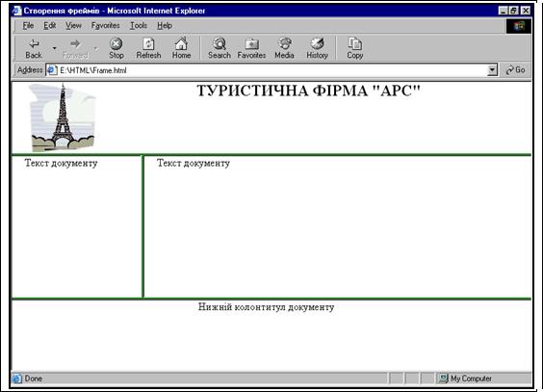Restore the Internet Explorer window size
The height and width of the screenshot is (392, 543).
pyautogui.click(x=514, y=11)
